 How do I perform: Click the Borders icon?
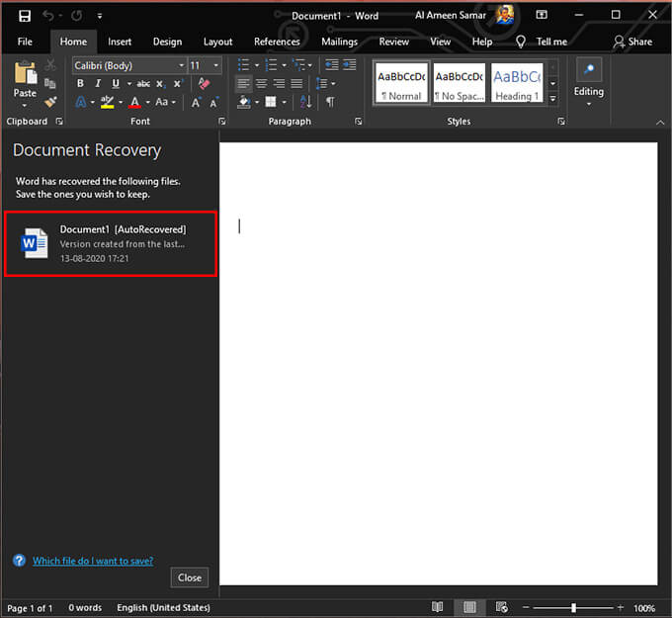[x=271, y=102]
